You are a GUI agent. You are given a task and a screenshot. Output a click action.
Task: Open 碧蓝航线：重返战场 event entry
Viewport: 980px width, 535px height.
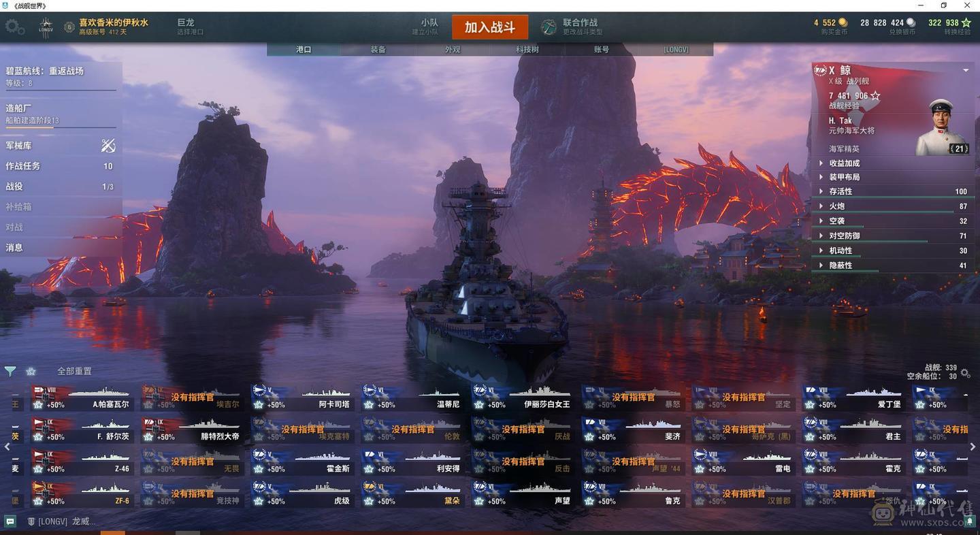pos(61,76)
